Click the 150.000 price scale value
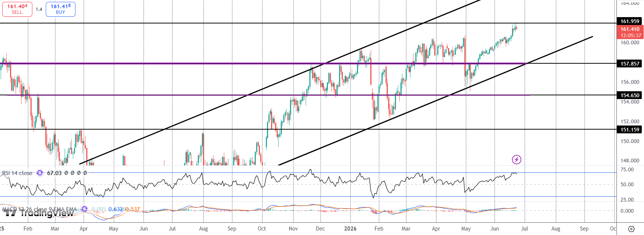This screenshot has height=235, width=644. (630, 141)
